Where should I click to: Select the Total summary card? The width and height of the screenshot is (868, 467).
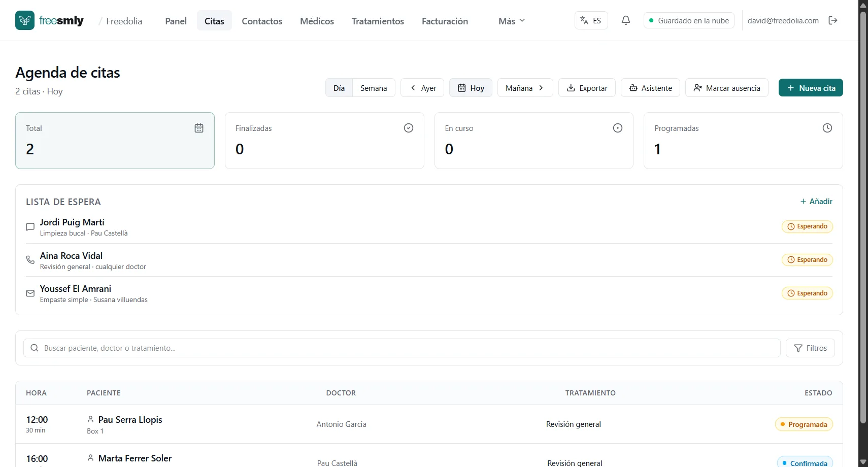[115, 141]
